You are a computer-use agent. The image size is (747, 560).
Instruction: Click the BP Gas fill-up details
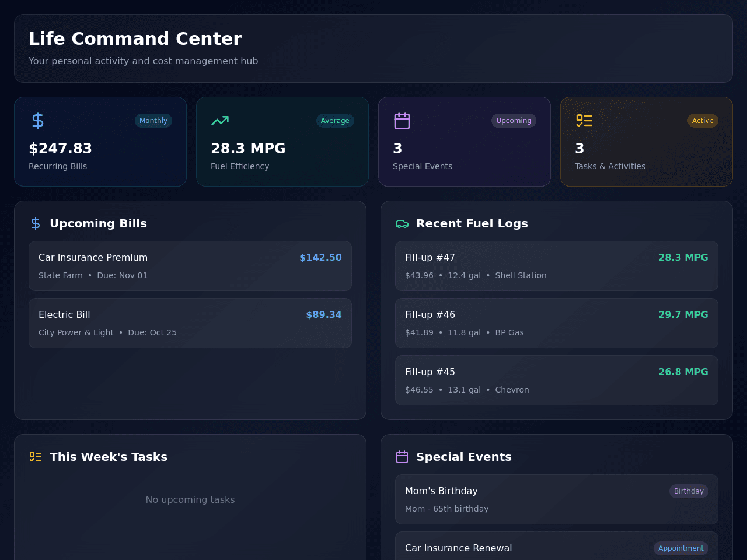[x=465, y=332]
